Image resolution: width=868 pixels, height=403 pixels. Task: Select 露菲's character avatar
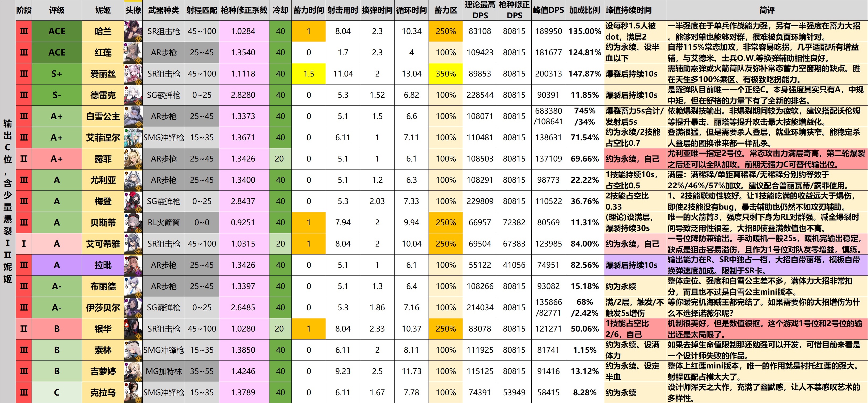pos(133,159)
